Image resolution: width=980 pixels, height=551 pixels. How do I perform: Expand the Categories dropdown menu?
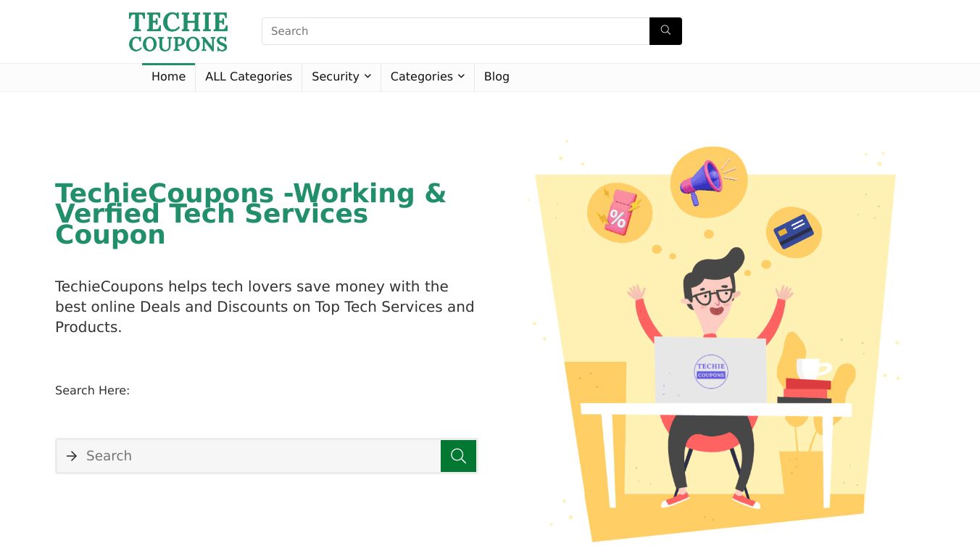coord(428,77)
